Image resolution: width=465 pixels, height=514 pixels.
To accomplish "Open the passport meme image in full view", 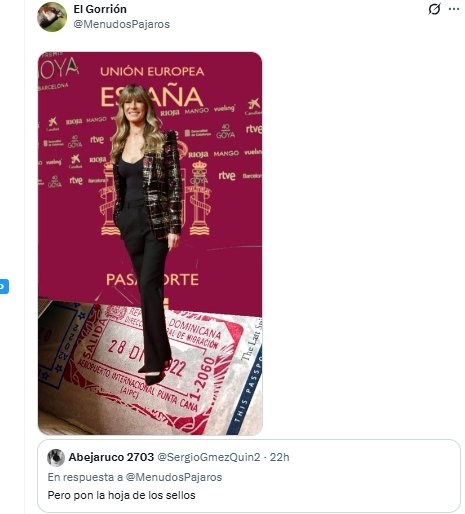I will tap(150, 243).
